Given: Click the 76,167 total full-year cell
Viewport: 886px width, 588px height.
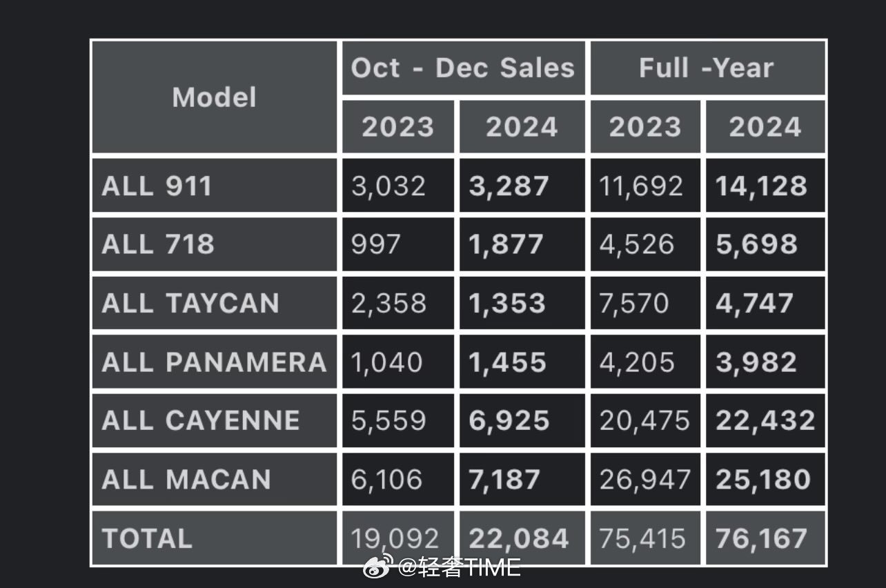Looking at the screenshot, I should tap(765, 538).
